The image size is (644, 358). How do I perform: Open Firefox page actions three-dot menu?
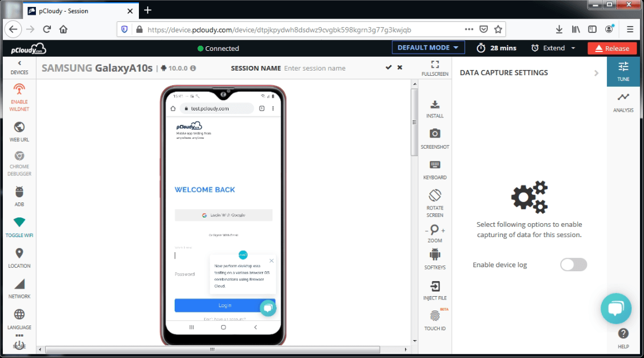(469, 29)
